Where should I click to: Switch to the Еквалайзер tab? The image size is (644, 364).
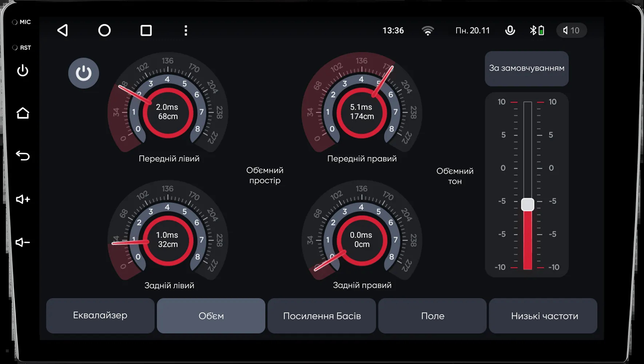[100, 316]
